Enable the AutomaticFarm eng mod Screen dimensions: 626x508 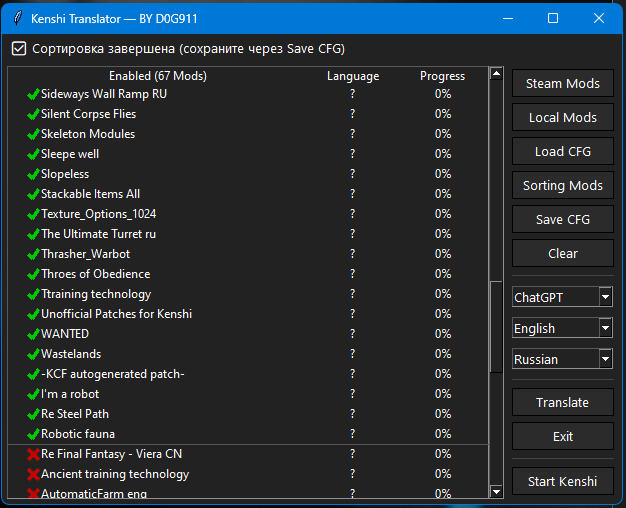tap(33, 493)
